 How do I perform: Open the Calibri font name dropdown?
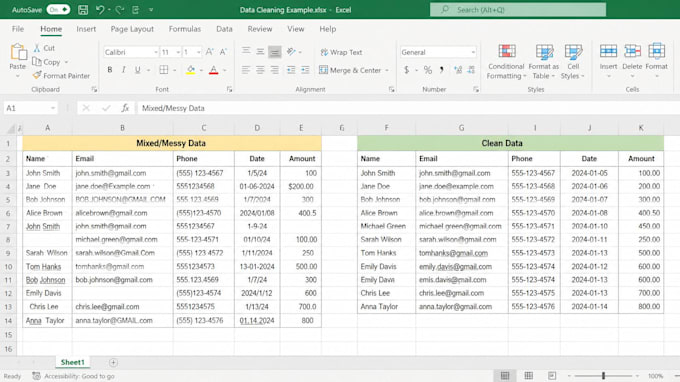(x=156, y=52)
